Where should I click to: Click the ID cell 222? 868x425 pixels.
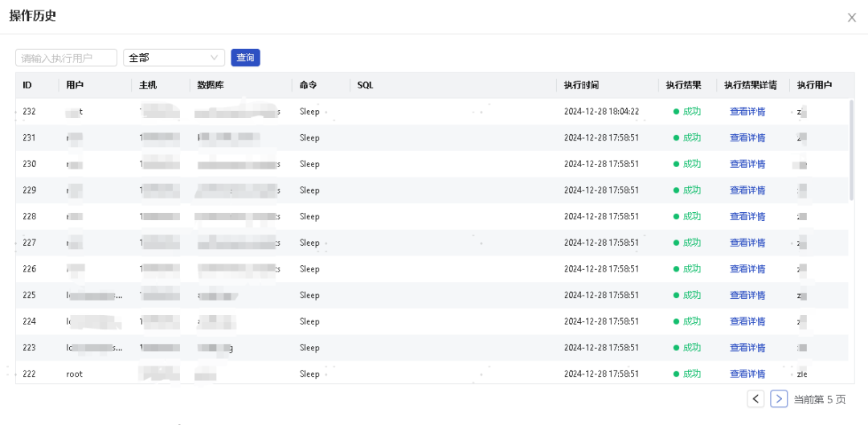point(30,374)
